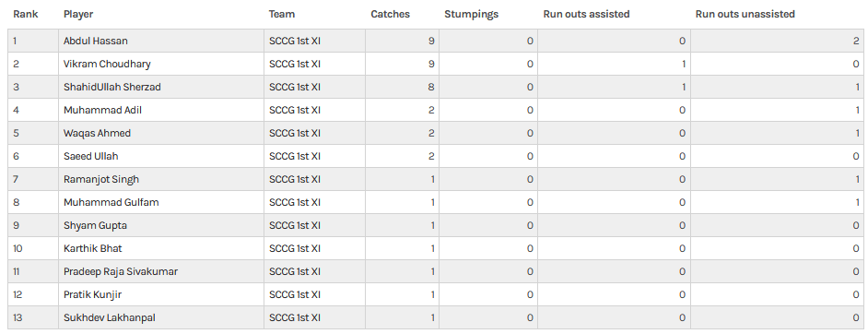
Task: Open Abdul Hassan player profile
Action: pyautogui.click(x=96, y=41)
